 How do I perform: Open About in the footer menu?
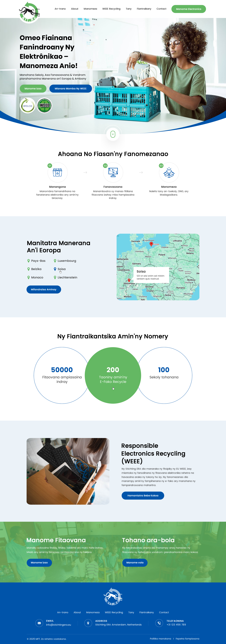click(x=77, y=612)
